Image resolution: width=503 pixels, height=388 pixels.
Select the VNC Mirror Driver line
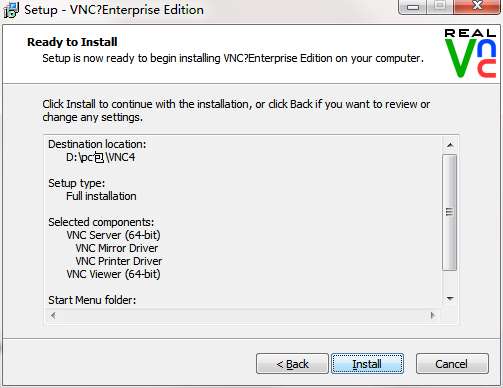(x=116, y=248)
